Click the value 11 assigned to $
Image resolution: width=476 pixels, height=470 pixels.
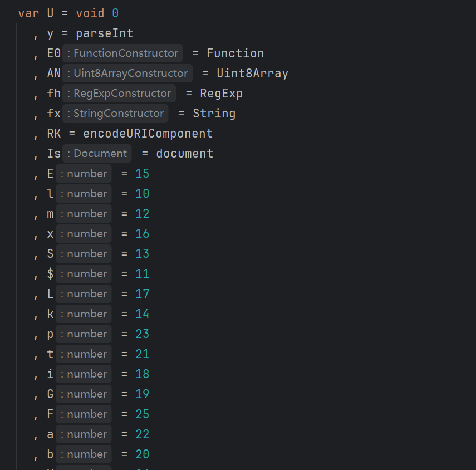coord(142,274)
